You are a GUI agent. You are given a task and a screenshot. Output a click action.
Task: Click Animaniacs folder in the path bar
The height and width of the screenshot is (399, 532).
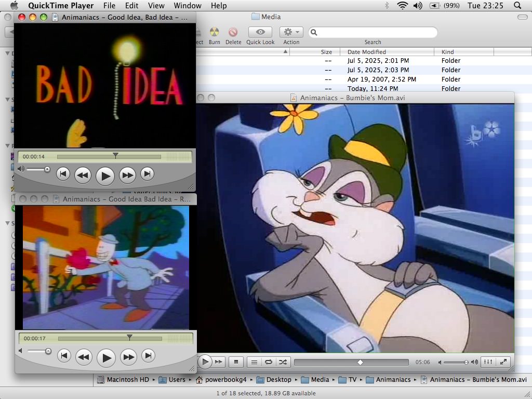point(389,380)
